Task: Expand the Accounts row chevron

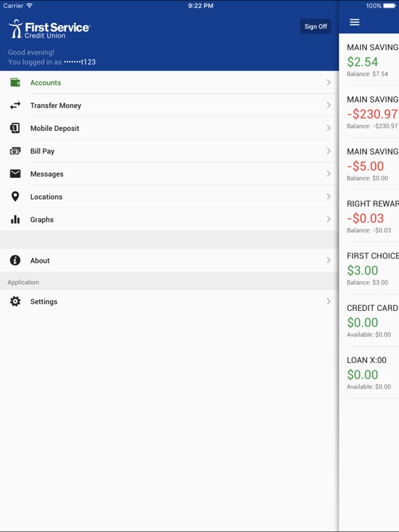Action: coord(328,82)
